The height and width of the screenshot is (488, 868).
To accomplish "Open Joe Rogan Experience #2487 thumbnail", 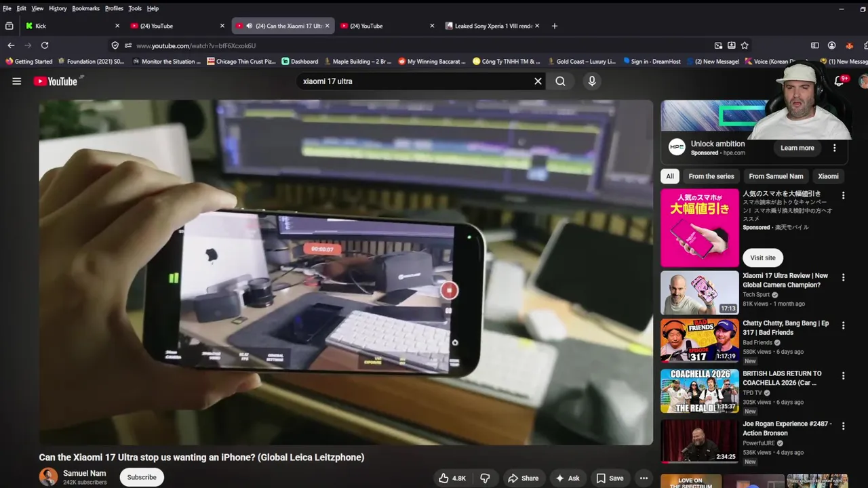I will coord(700,441).
